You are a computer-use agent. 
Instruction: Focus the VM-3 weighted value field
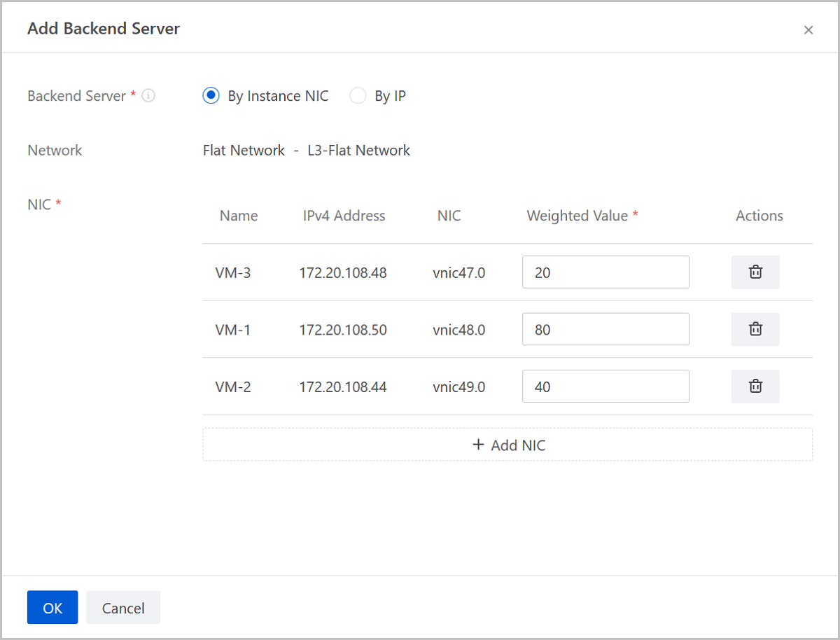tap(605, 272)
